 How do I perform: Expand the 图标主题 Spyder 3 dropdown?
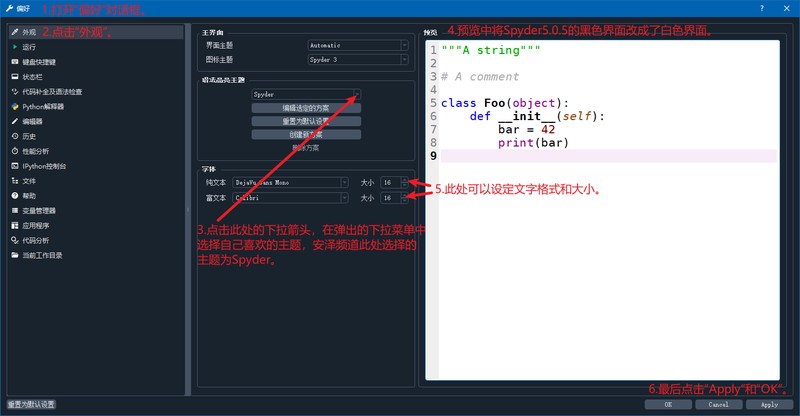358,60
